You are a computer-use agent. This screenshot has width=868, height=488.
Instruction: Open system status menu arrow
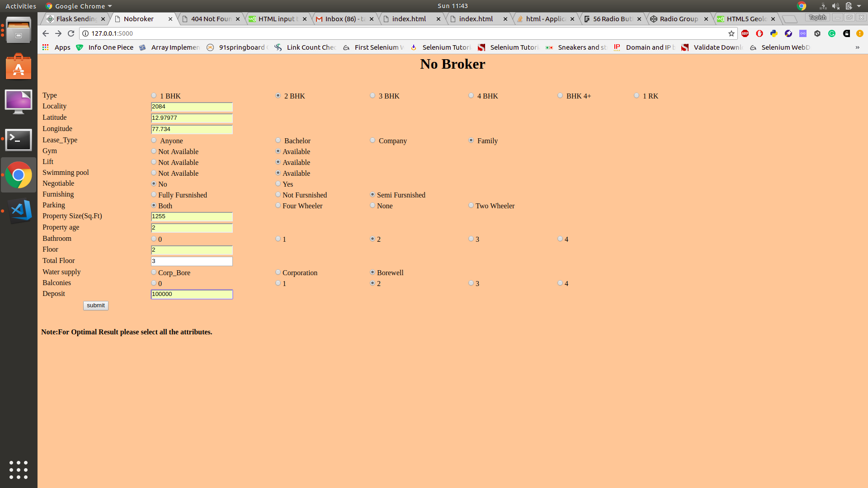click(859, 6)
